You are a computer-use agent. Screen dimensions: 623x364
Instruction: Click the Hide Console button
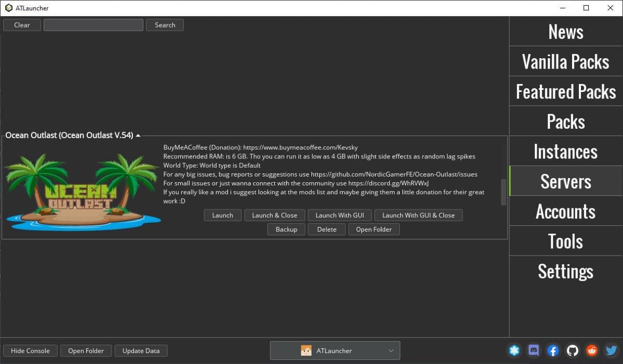(30, 350)
